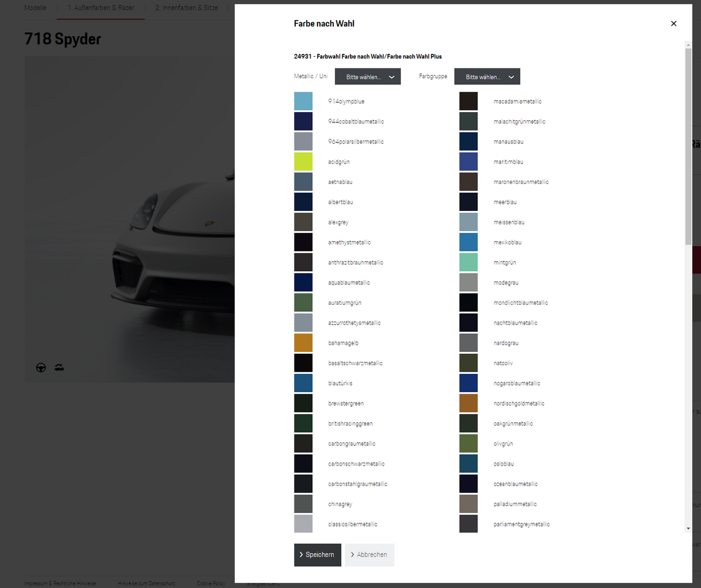701x588 pixels.
Task: Pick nogaroblaumetallic swatch
Action: coord(469,383)
